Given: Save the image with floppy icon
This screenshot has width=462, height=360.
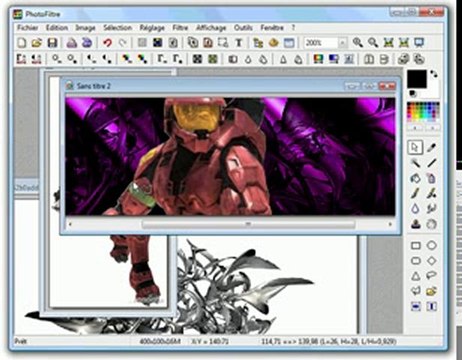Looking at the screenshot, I should (52, 43).
